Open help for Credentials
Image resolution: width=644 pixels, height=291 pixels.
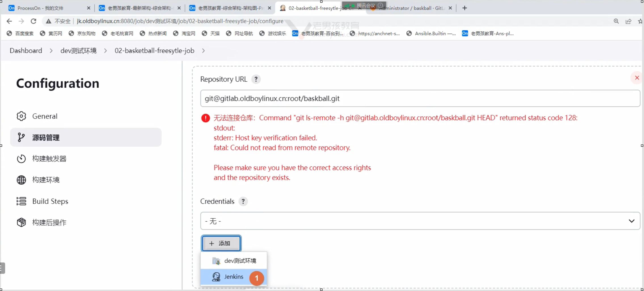(x=243, y=201)
